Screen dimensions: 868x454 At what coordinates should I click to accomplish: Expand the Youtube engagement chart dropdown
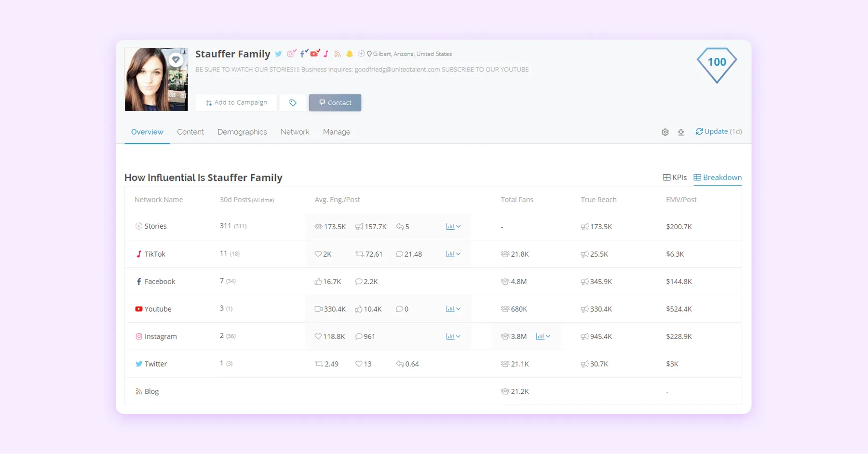coord(453,309)
